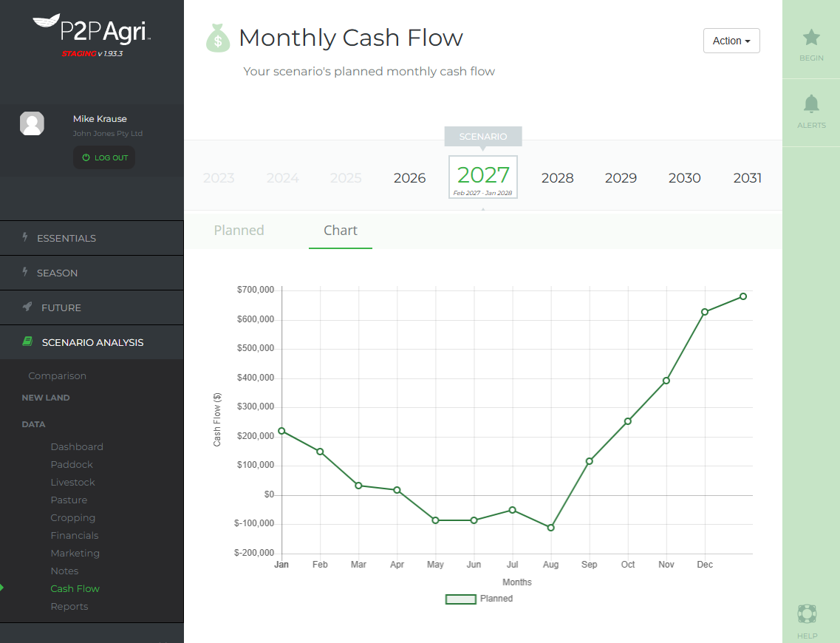This screenshot has width=840, height=643.
Task: Go to Dashboard data page
Action: point(77,446)
